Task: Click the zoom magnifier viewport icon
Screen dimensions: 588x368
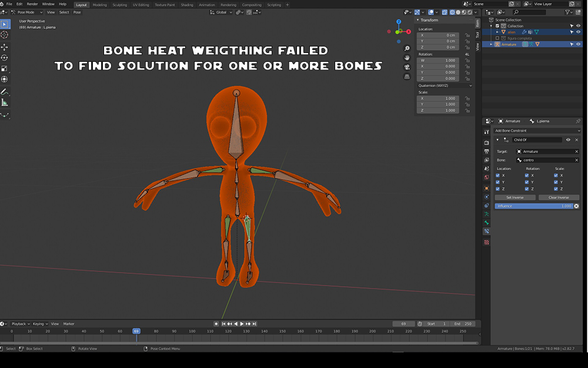Action: point(407,48)
